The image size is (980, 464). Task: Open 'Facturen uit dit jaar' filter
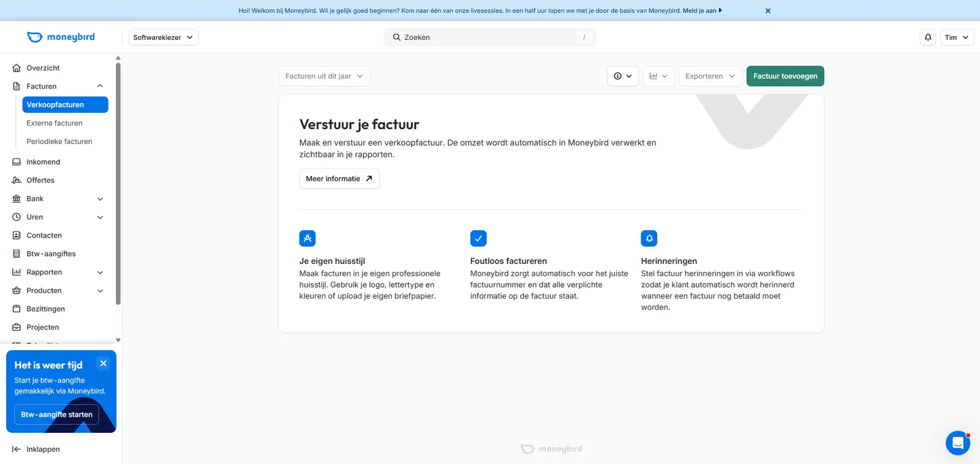[325, 76]
